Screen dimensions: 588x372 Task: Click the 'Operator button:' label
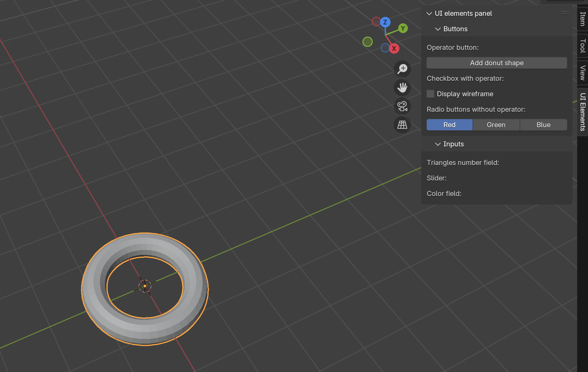[x=452, y=47]
